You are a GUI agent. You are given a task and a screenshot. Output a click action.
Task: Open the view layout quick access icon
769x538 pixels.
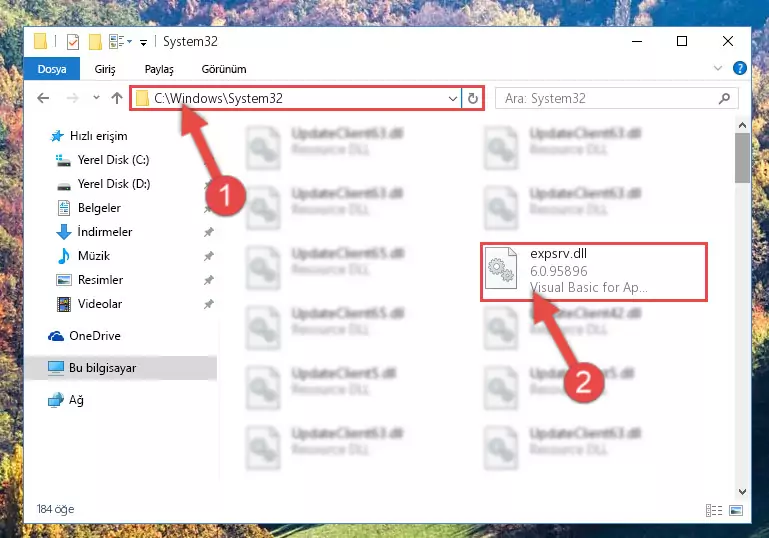(x=117, y=42)
